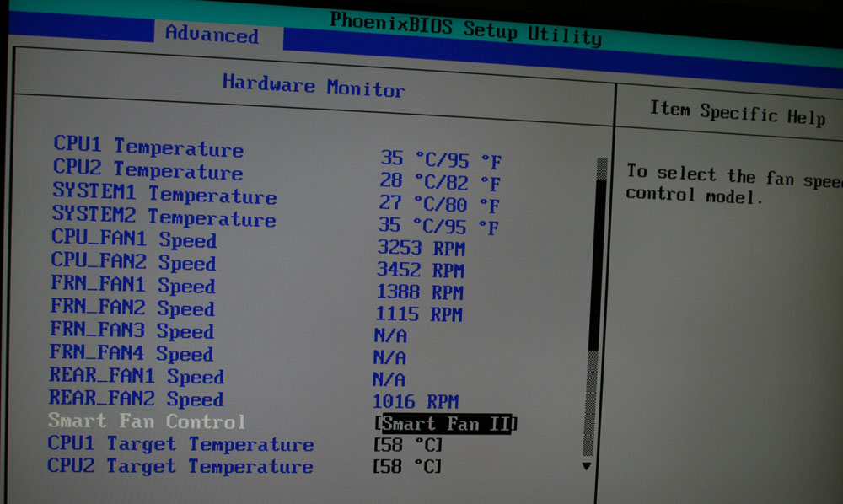843x504 pixels.
Task: Click the SYSTEM2 Temperature label
Action: pyautogui.click(x=164, y=216)
